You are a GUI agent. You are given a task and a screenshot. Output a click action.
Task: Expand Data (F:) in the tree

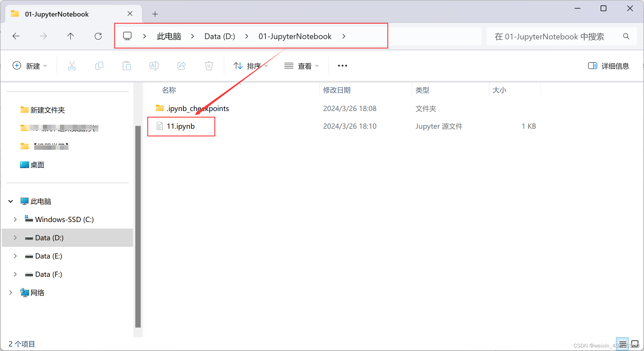pos(15,274)
